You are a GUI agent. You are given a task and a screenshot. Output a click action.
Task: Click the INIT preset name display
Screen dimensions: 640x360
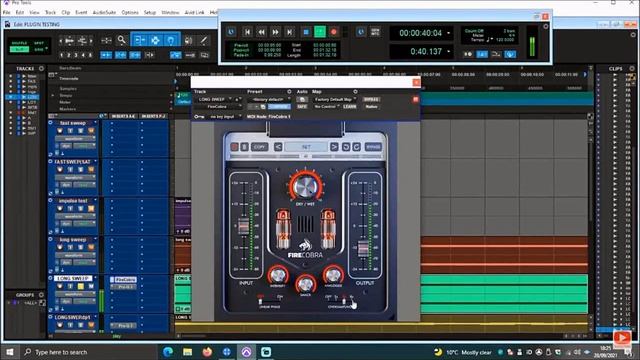(x=306, y=147)
